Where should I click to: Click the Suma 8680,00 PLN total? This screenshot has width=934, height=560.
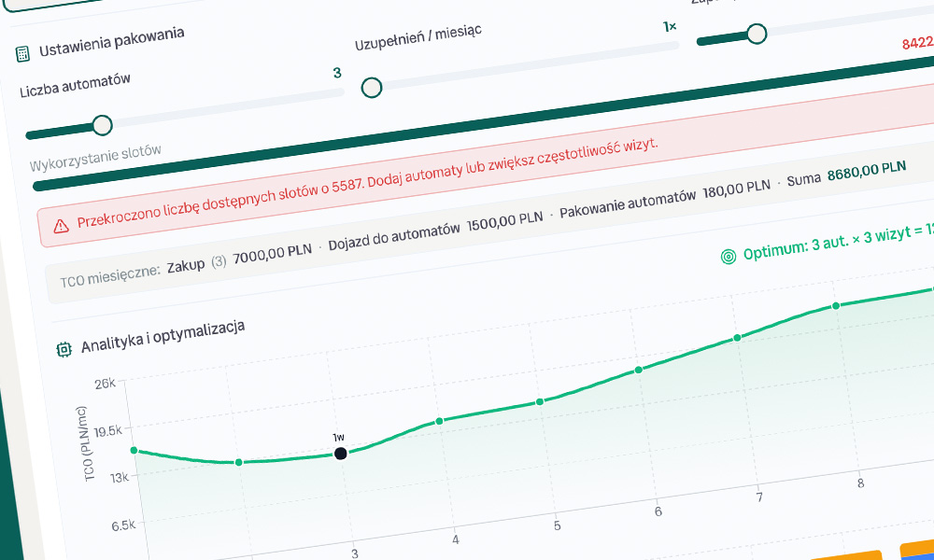pos(846,173)
